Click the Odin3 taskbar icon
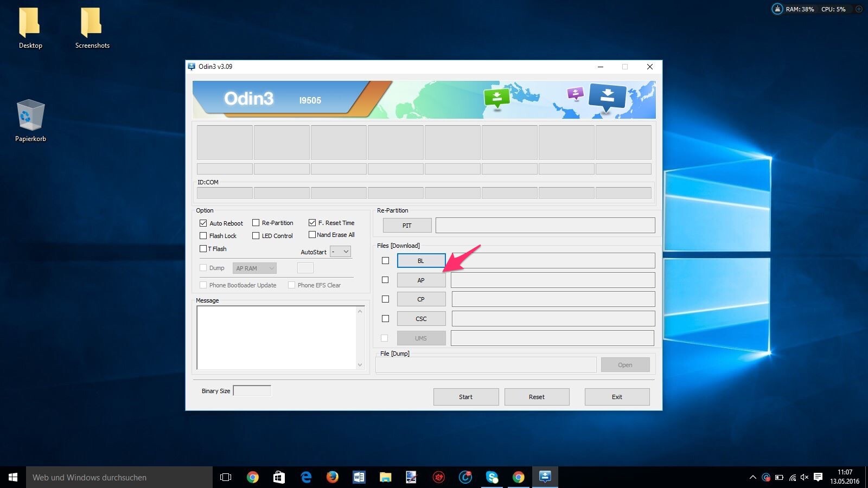Image resolution: width=868 pixels, height=488 pixels. 545,477
